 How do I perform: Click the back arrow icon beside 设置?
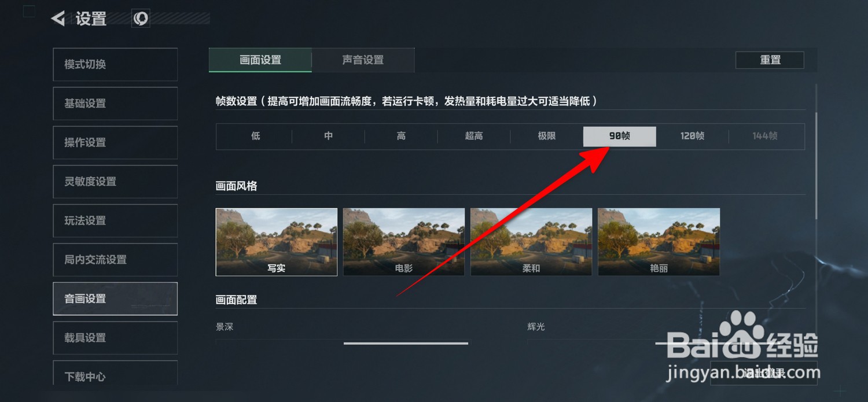pos(58,19)
